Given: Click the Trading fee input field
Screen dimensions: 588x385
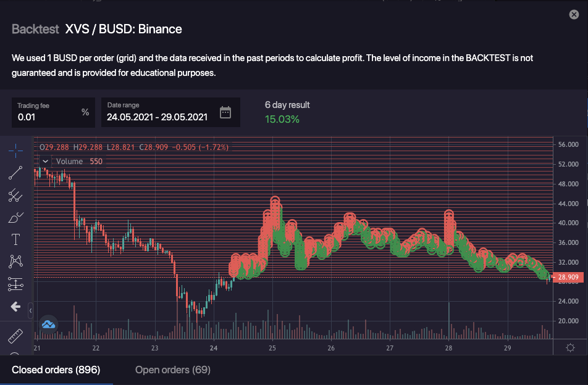Looking at the screenshot, I should pos(46,116).
